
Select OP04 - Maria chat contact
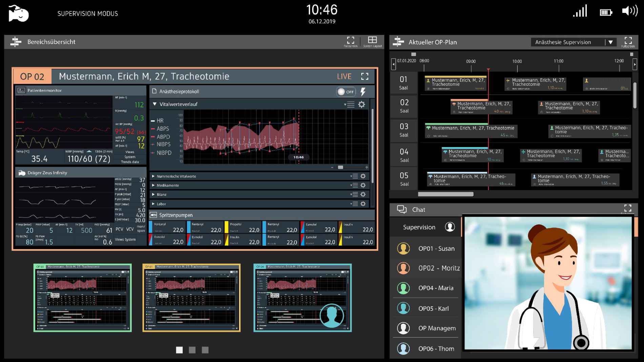click(x=426, y=288)
